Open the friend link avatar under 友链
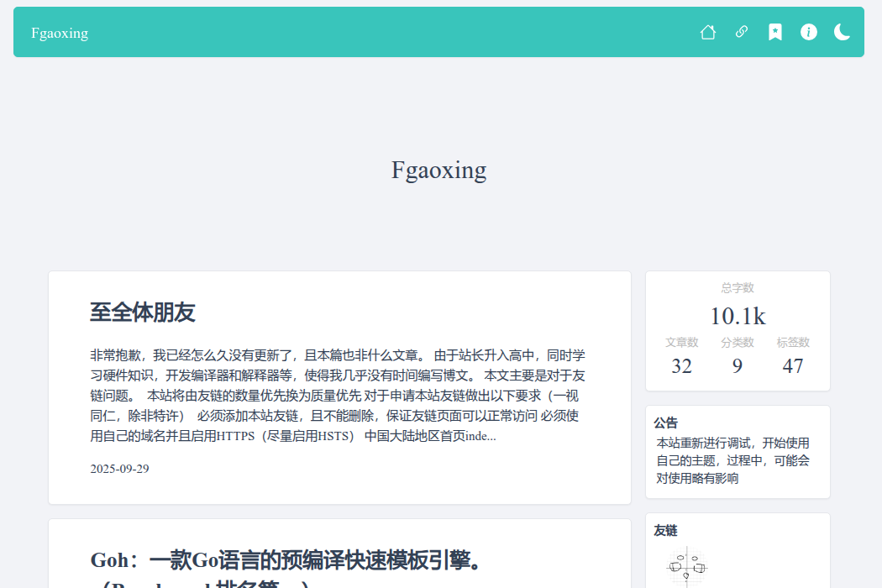The image size is (882, 588). point(687,566)
